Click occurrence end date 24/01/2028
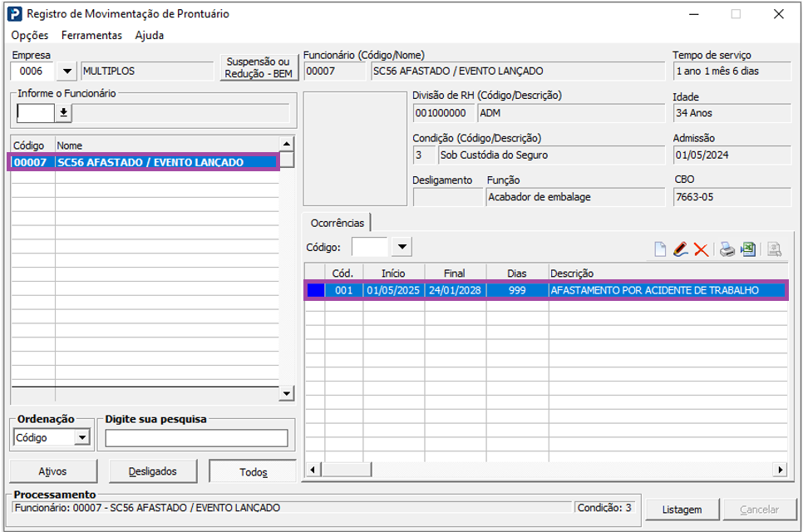The width and height of the screenshot is (803, 532). coord(455,290)
